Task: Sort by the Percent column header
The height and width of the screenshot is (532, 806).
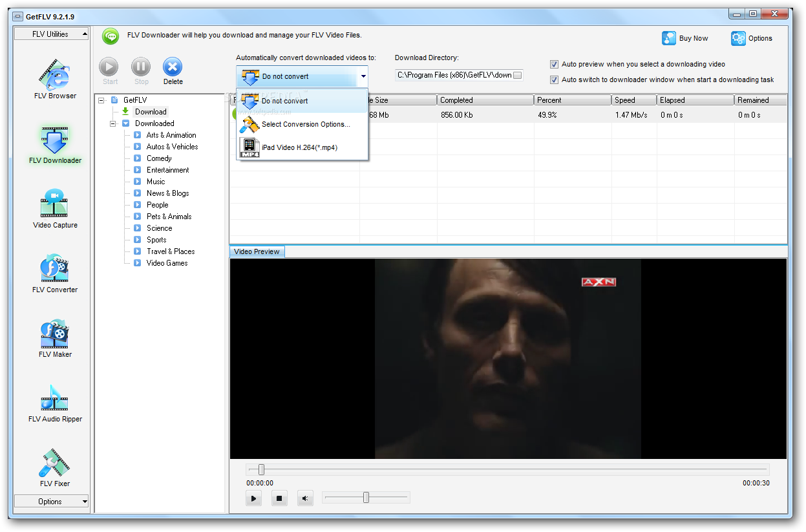Action: 573,100
